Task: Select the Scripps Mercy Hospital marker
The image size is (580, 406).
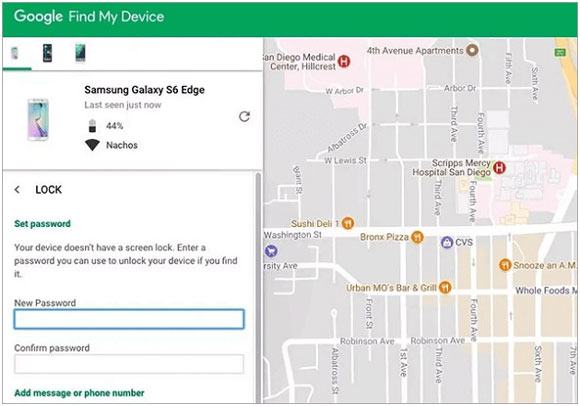Action: [x=499, y=168]
